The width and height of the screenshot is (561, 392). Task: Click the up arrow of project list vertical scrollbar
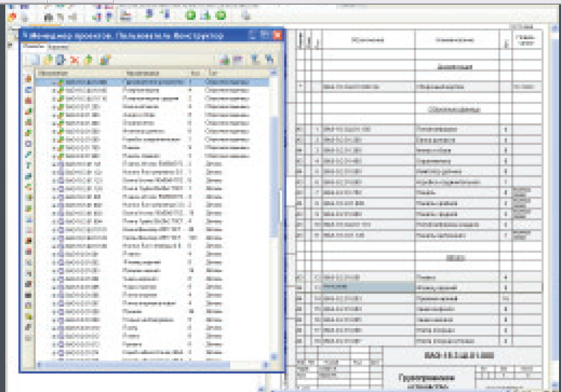point(274,73)
